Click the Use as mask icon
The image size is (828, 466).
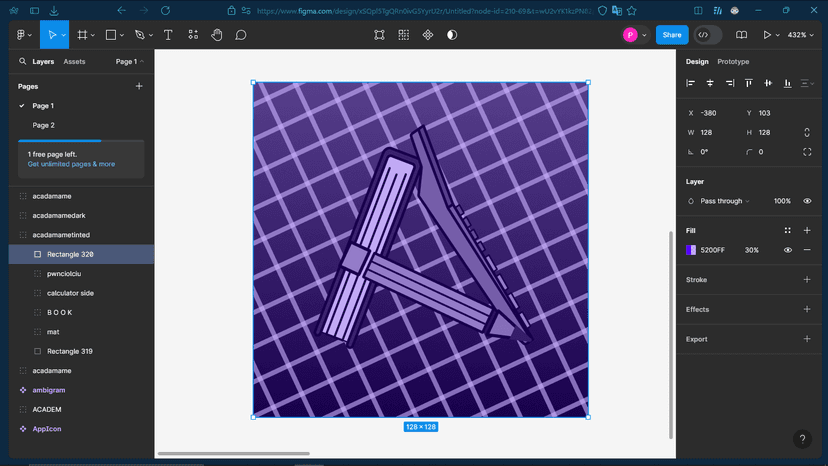(452, 35)
